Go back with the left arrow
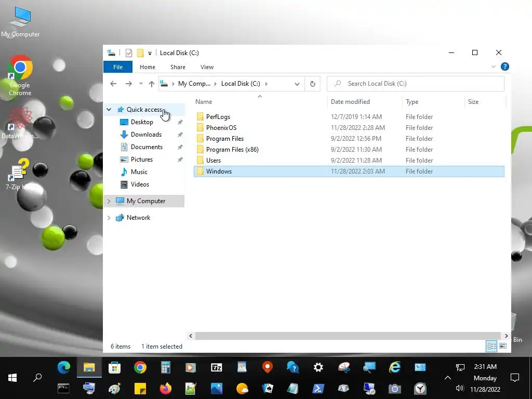The width and height of the screenshot is (532, 399). point(113,84)
